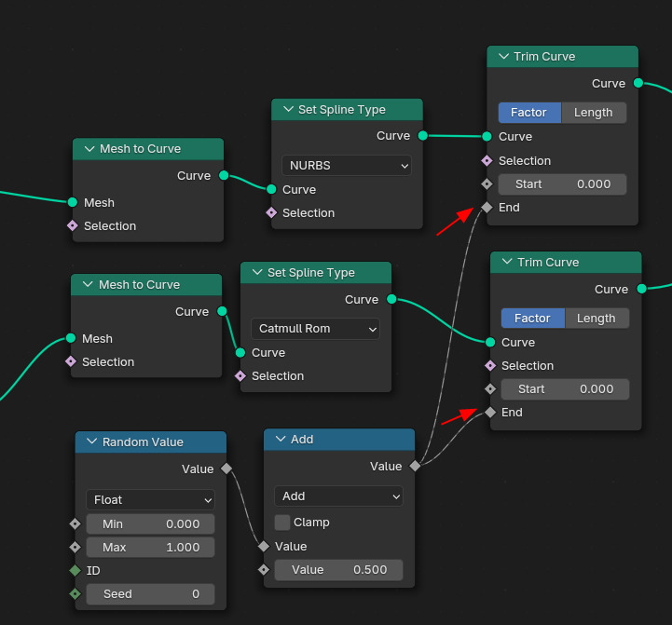Collapse the upper Mesh to Curve node
Screen dimensions: 672x625
click(x=89, y=149)
